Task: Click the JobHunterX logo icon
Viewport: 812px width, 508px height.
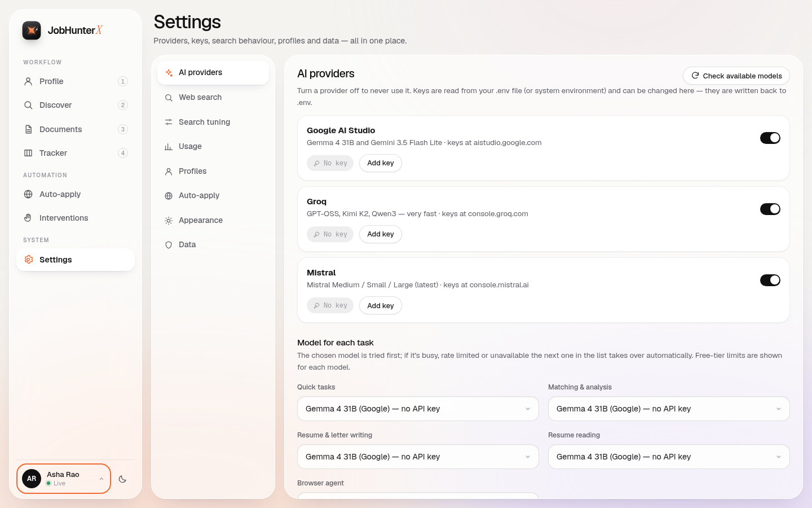Action: [x=32, y=30]
